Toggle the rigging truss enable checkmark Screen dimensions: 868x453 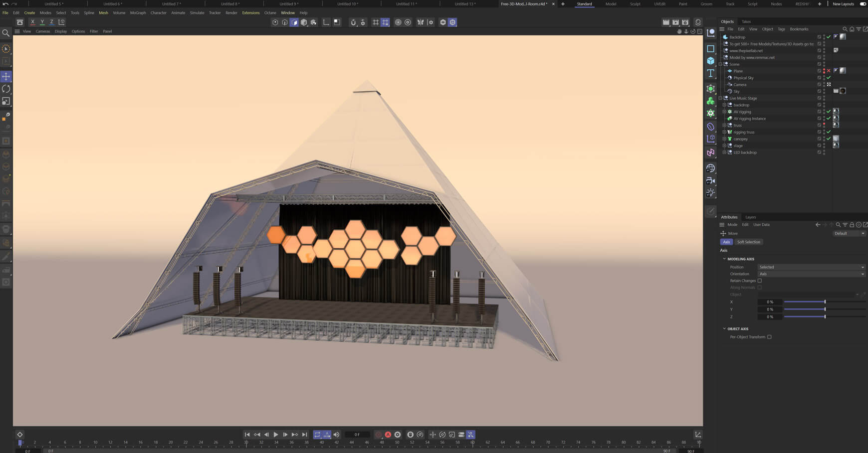[829, 132]
